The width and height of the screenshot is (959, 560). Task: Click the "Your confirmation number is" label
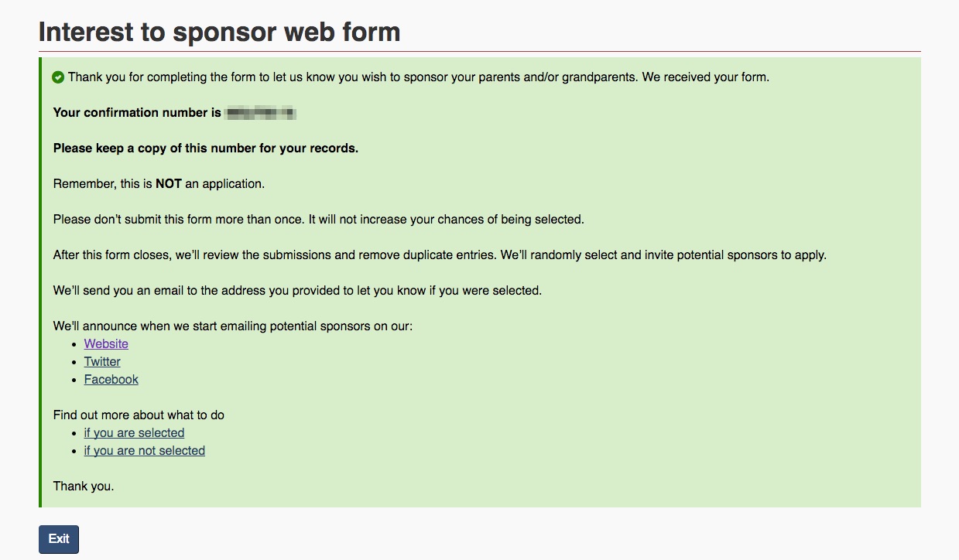pyautogui.click(x=137, y=113)
